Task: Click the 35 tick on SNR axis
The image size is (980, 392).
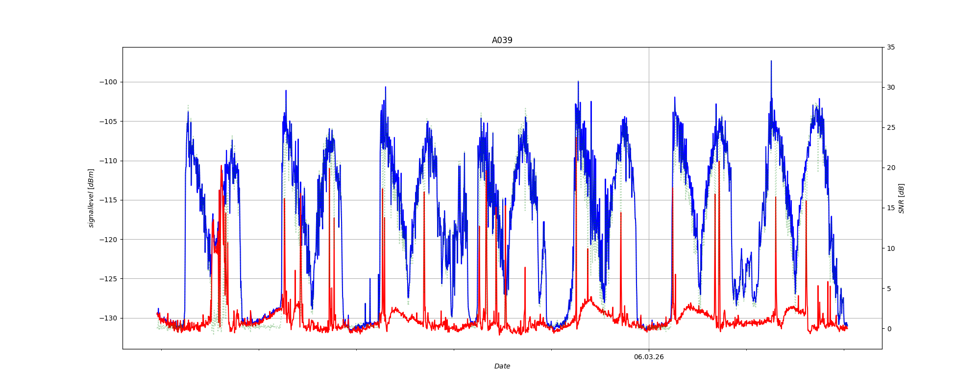Action: (890, 48)
